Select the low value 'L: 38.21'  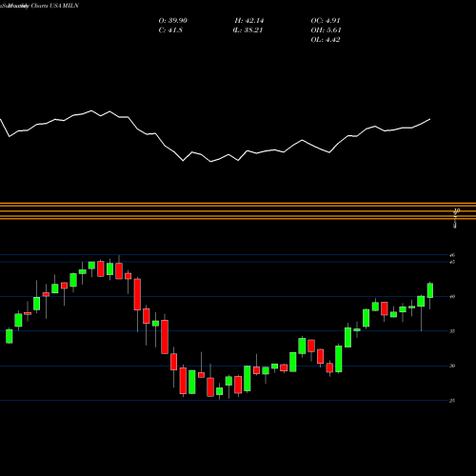[248, 30]
